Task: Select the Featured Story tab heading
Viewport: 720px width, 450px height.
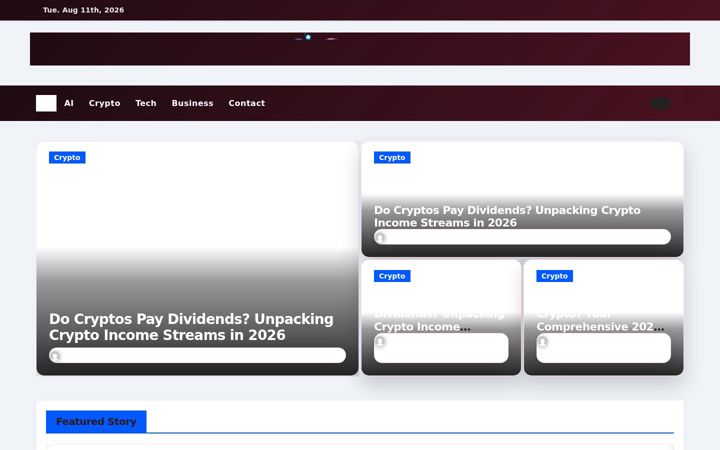Action: pyautogui.click(x=96, y=422)
